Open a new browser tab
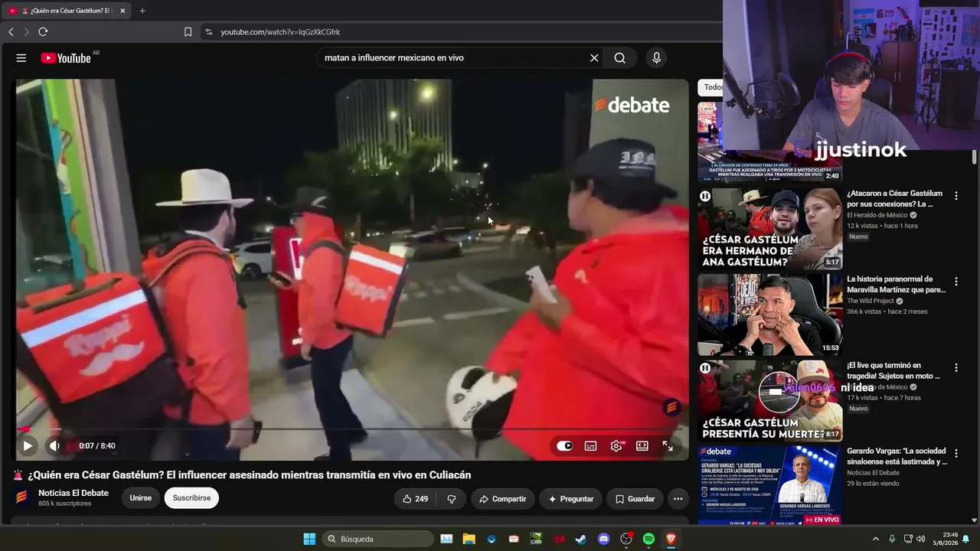Image resolution: width=980 pixels, height=551 pixels. (142, 11)
